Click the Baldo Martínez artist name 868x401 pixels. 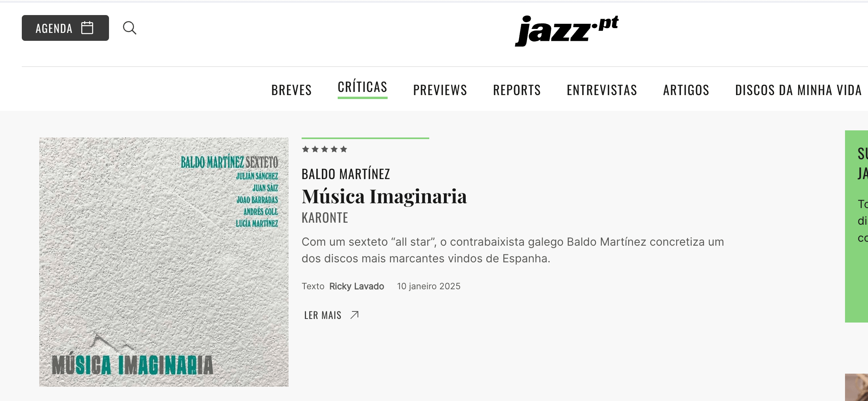click(x=346, y=174)
